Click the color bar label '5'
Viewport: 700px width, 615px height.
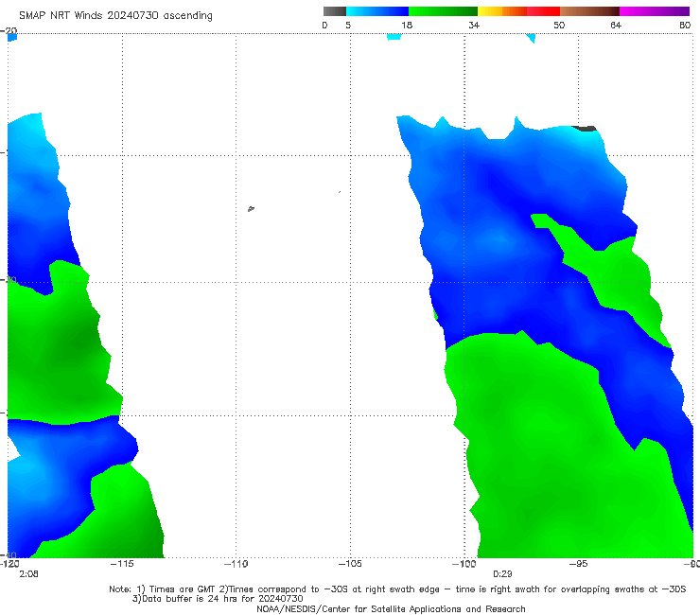coord(348,25)
